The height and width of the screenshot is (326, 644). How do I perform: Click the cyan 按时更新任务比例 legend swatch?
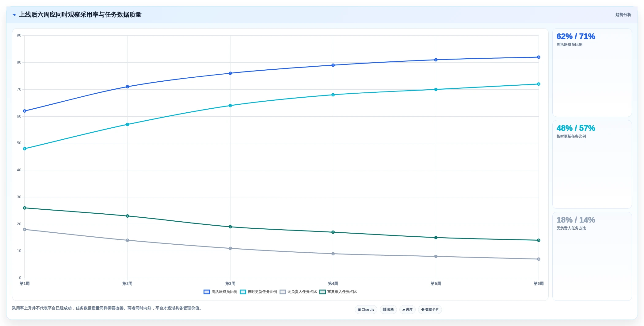243,292
